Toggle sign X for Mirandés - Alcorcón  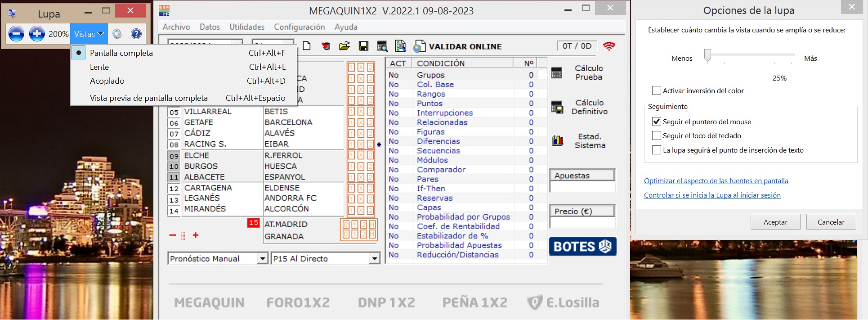coord(361,210)
